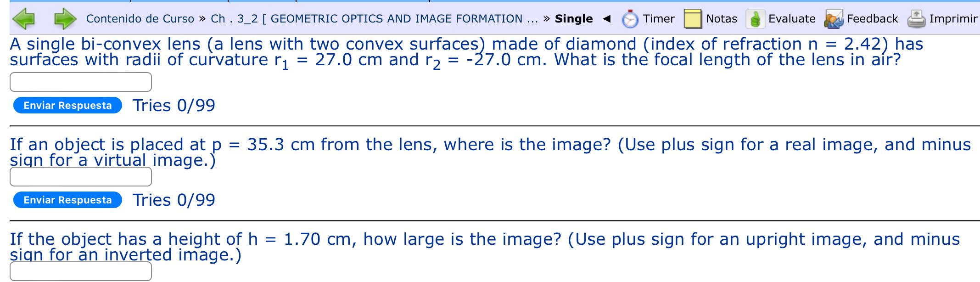Submit the focal length answer with Enviar Respuesta
980x282 pixels.
67,105
